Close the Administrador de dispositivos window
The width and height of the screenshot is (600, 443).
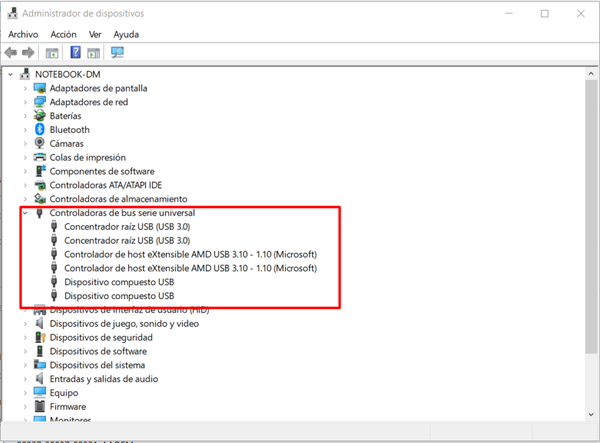580,14
